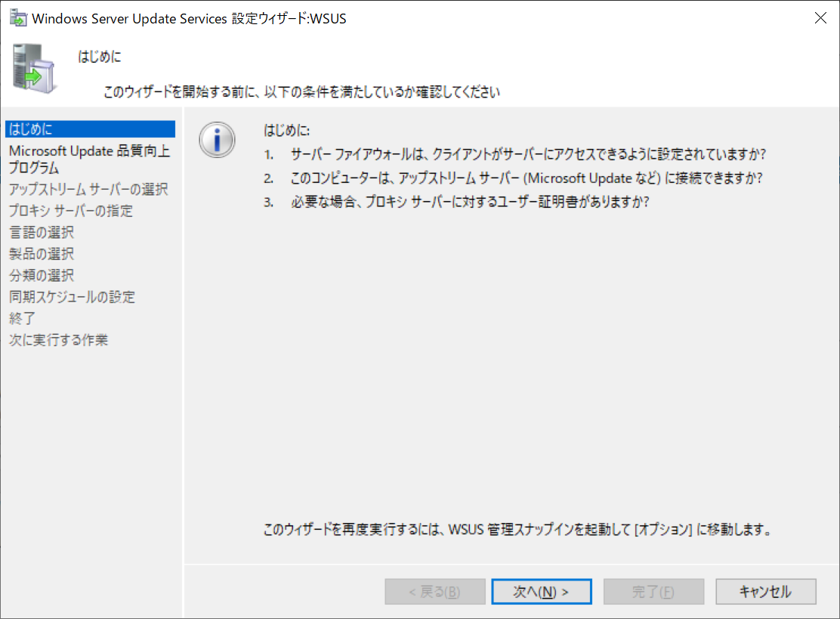This screenshot has height=619, width=840.
Task: Click the window title Windows Server Update Services
Action: tap(189, 18)
